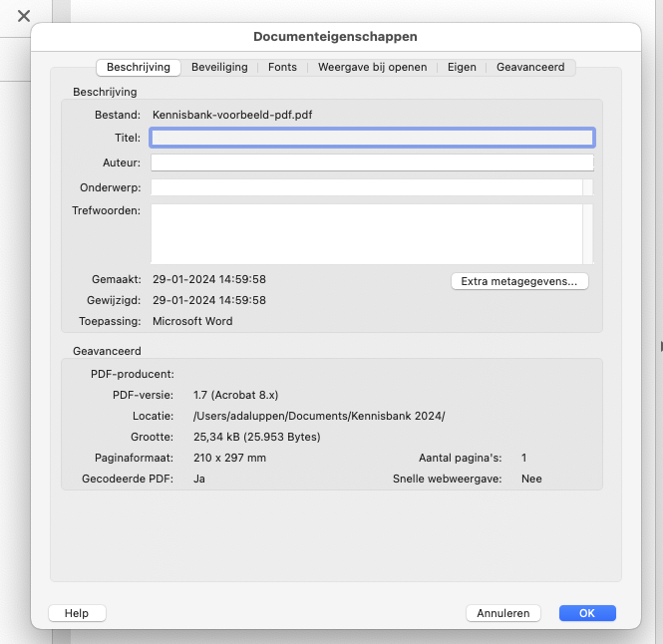Switch to the Beschrijving tab

click(x=139, y=67)
